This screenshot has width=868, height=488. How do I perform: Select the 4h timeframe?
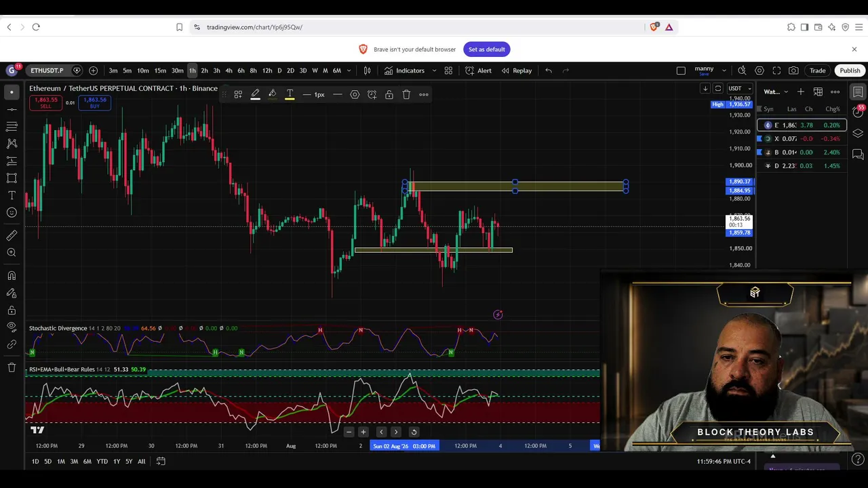coord(229,70)
